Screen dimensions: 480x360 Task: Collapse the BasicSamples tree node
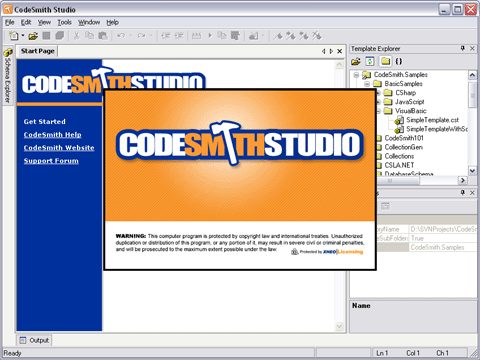pyautogui.click(x=367, y=84)
